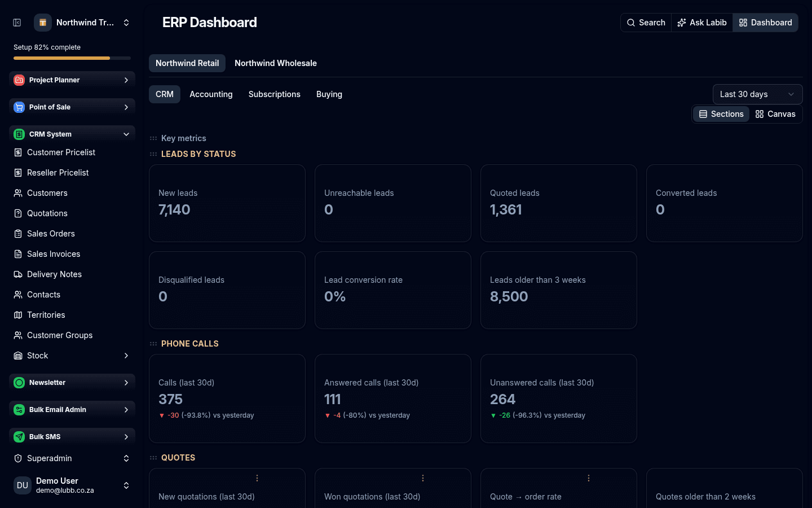Click the DU user avatar
This screenshot has width=812, height=508.
[x=23, y=485]
